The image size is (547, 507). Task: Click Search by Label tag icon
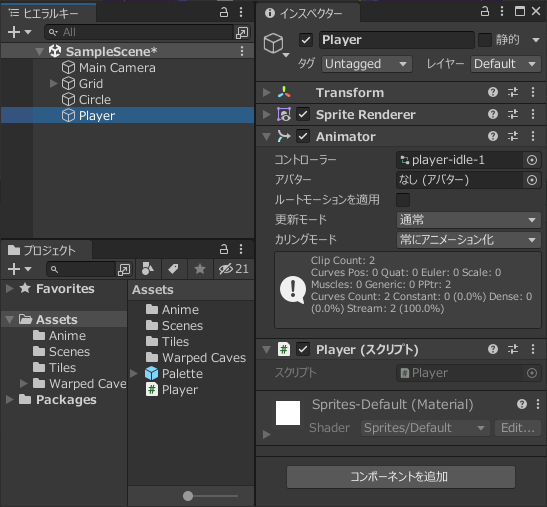click(x=173, y=269)
